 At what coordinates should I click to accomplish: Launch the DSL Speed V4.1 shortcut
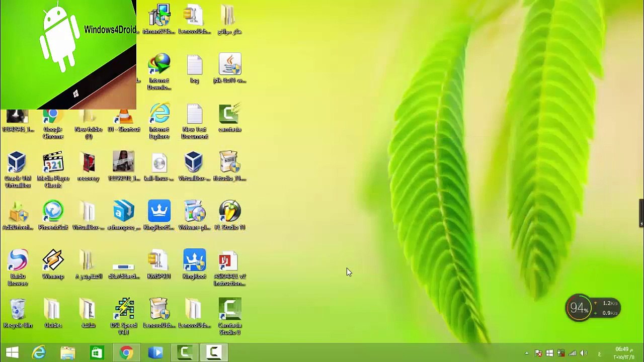tap(124, 317)
